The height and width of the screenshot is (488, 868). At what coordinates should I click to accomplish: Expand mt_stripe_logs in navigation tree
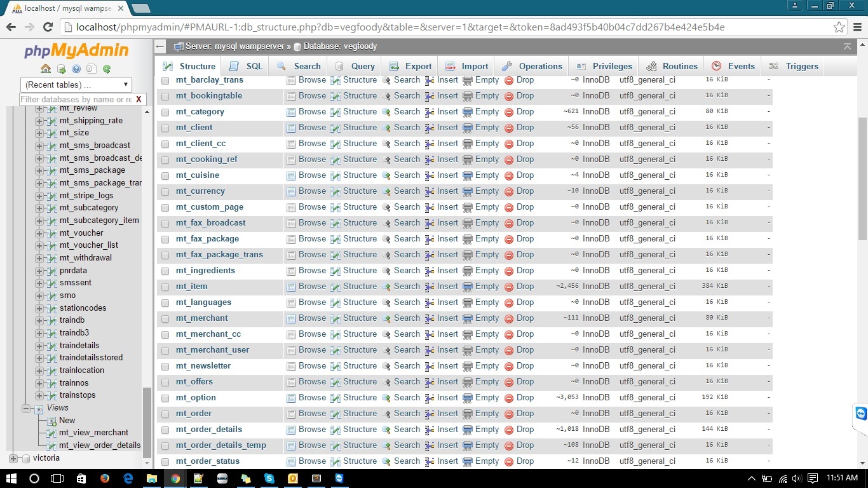tap(39, 196)
